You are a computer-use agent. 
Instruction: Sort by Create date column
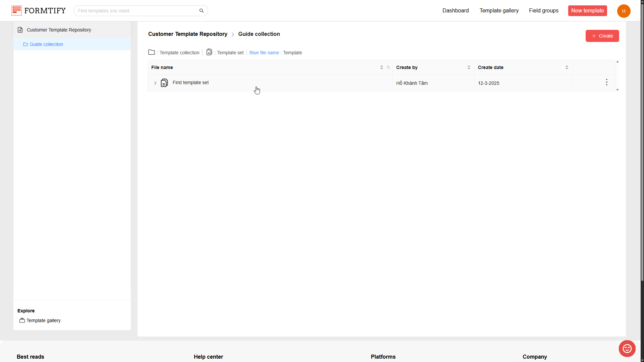point(567,67)
